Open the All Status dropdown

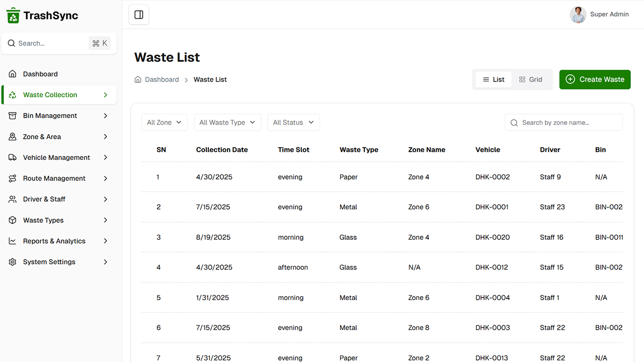pos(293,122)
